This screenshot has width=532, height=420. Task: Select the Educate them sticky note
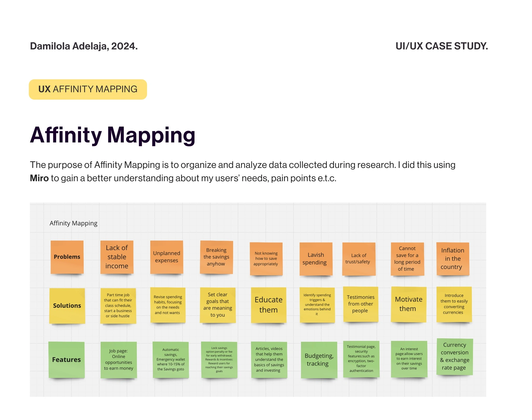click(269, 305)
